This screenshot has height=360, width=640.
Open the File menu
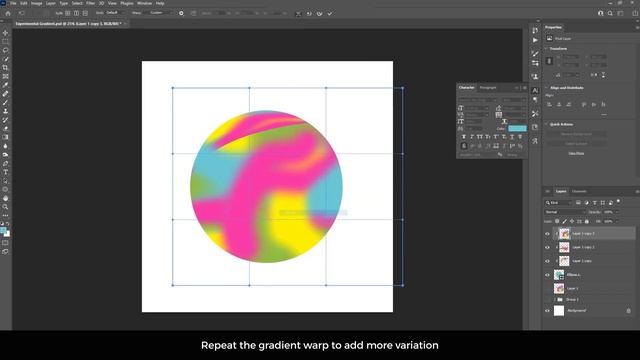coord(13,3)
